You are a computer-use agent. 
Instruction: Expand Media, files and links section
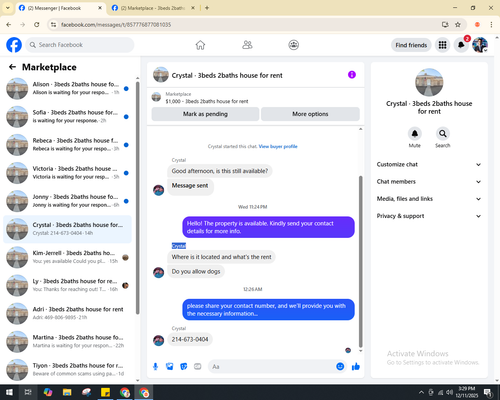[429, 199]
